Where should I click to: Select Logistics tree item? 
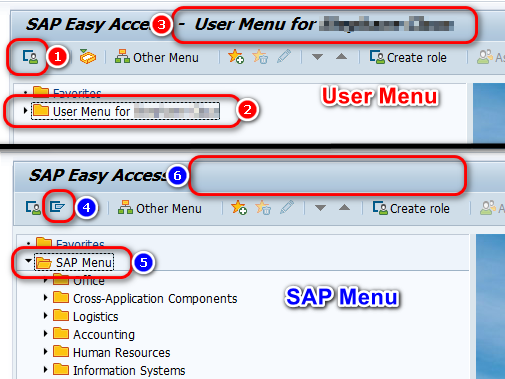pos(96,316)
